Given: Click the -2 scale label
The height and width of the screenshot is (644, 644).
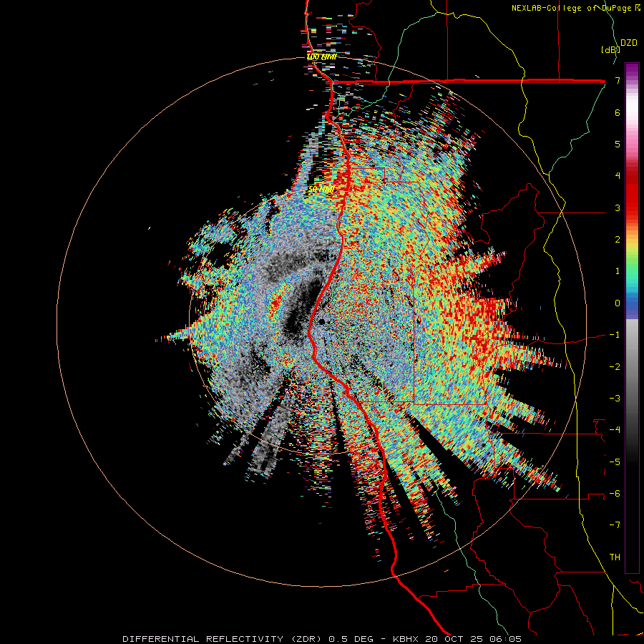Looking at the screenshot, I should point(615,367).
